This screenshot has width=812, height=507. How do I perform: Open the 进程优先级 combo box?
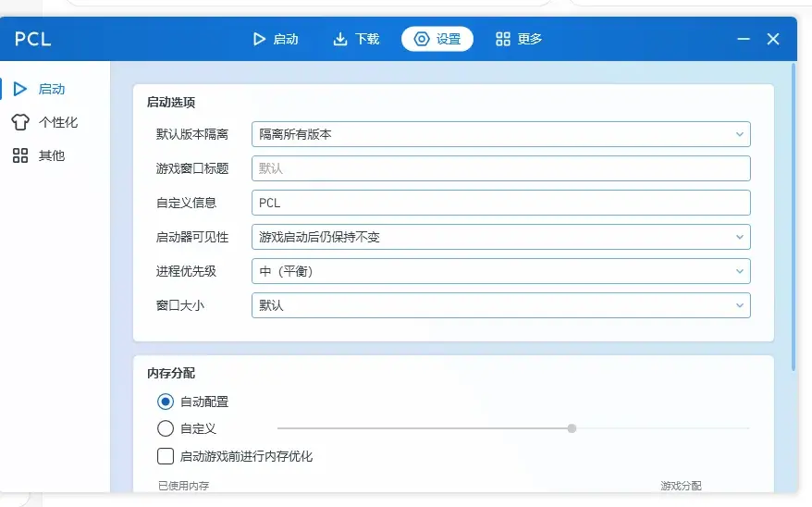[500, 271]
